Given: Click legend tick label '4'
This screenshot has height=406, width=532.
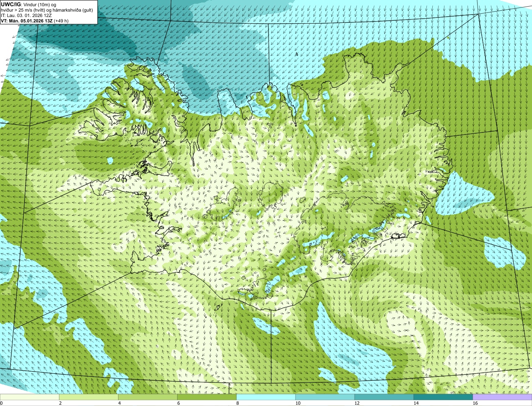Looking at the screenshot, I should pyautogui.click(x=119, y=403).
